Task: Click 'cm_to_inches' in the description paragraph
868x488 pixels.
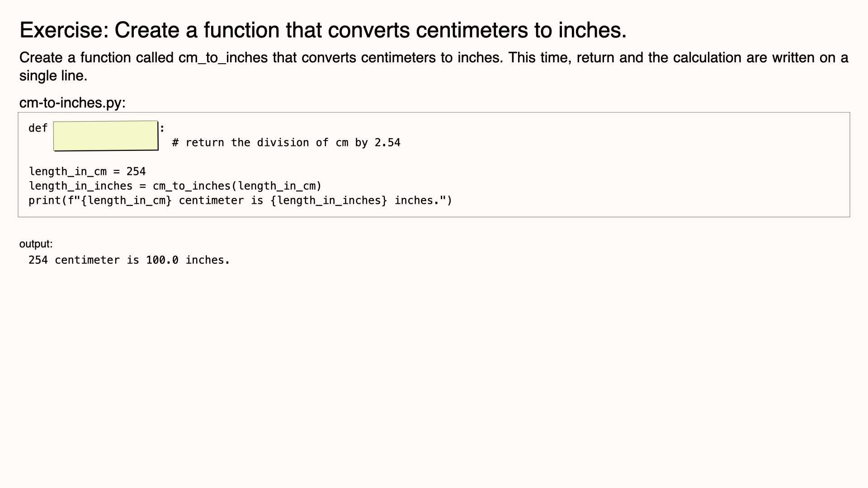Action: [223, 58]
